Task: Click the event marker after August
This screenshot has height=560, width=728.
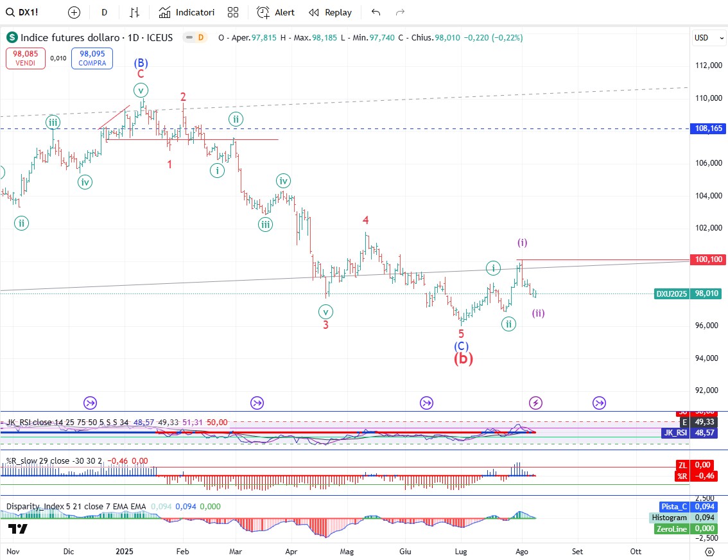Action: pos(600,403)
